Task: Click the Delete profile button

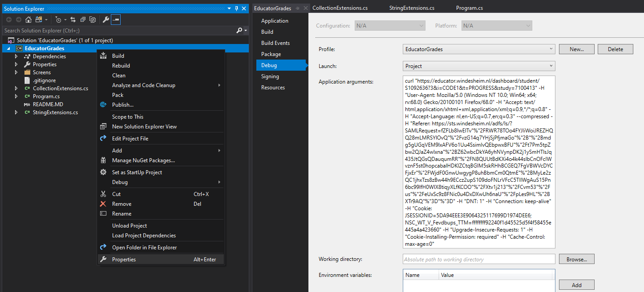Action: coord(616,49)
